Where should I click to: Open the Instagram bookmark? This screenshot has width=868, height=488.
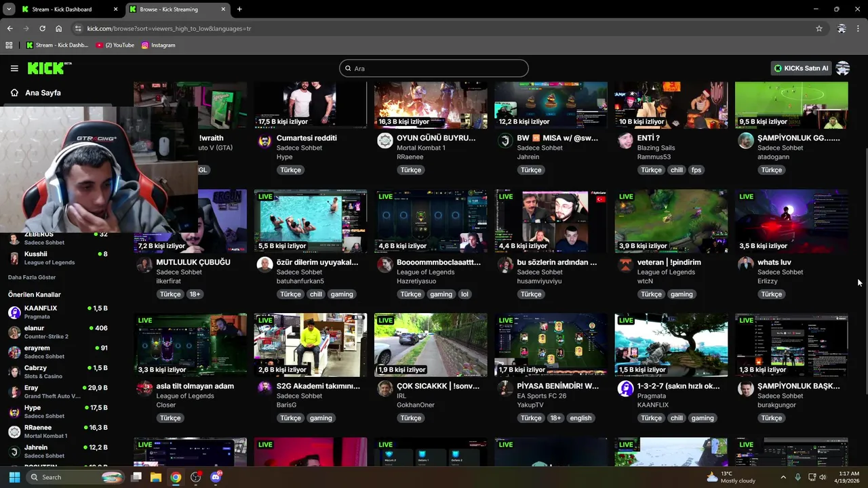point(158,45)
